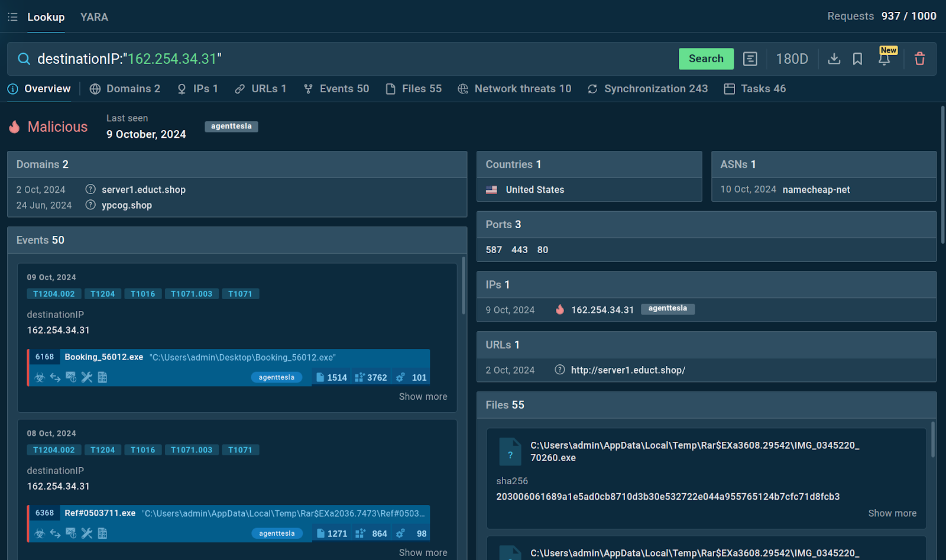Click the download results icon
Image resolution: width=946 pixels, height=560 pixels.
[834, 59]
